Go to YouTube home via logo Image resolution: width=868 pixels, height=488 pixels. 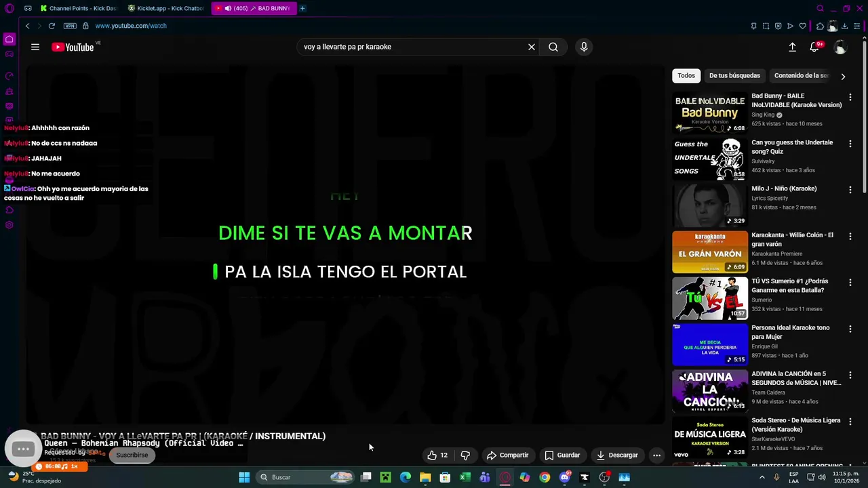tap(73, 47)
